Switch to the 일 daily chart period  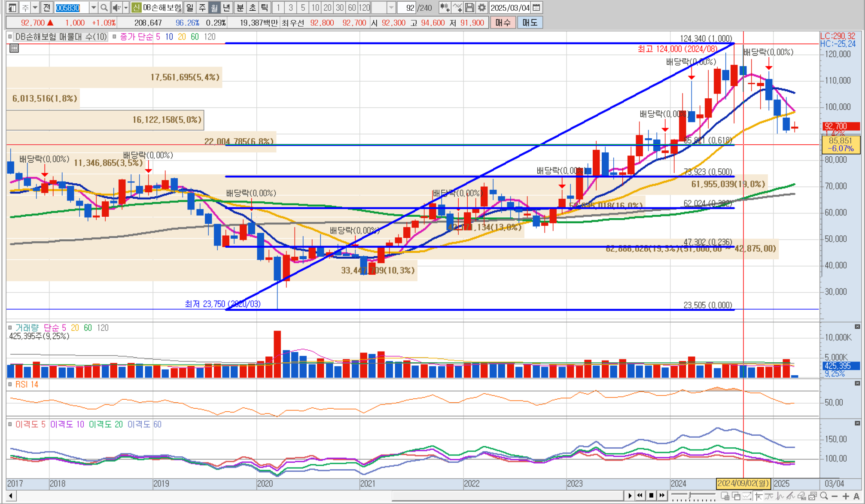point(190,8)
